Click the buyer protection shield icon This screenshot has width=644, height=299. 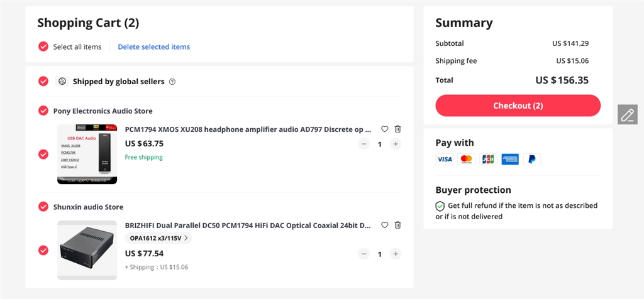tap(440, 206)
